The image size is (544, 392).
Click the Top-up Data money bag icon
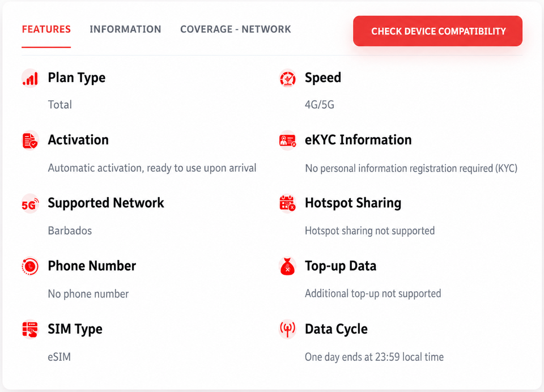288,266
